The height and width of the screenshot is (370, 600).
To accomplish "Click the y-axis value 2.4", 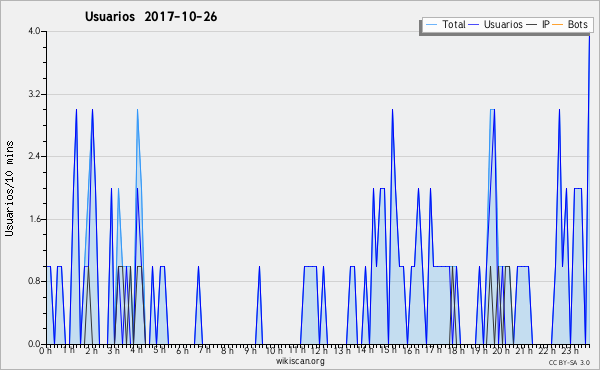I will pos(34,156).
